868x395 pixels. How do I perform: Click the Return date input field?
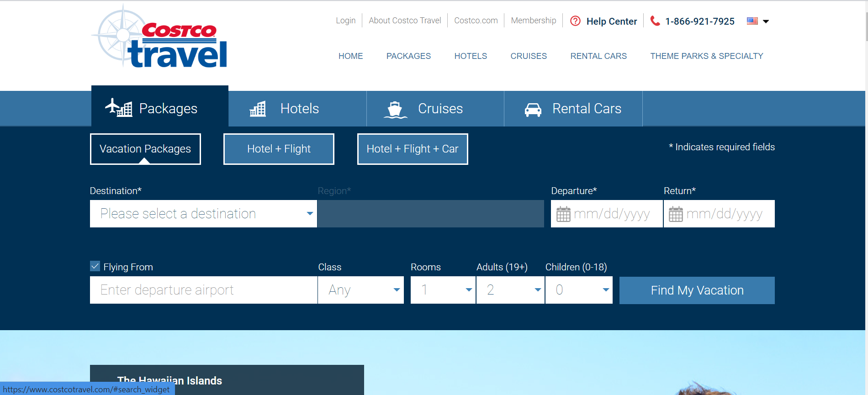click(x=719, y=214)
